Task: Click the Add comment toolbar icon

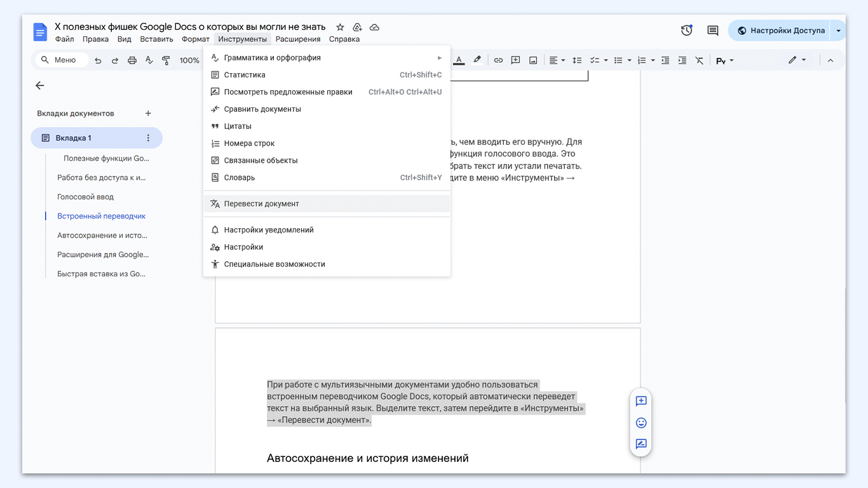Action: pos(516,60)
